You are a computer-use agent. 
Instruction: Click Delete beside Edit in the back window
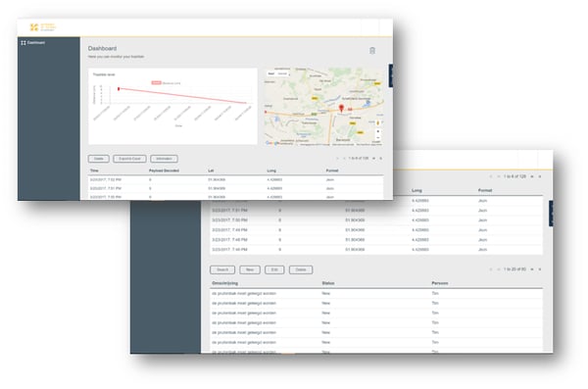tap(301, 269)
